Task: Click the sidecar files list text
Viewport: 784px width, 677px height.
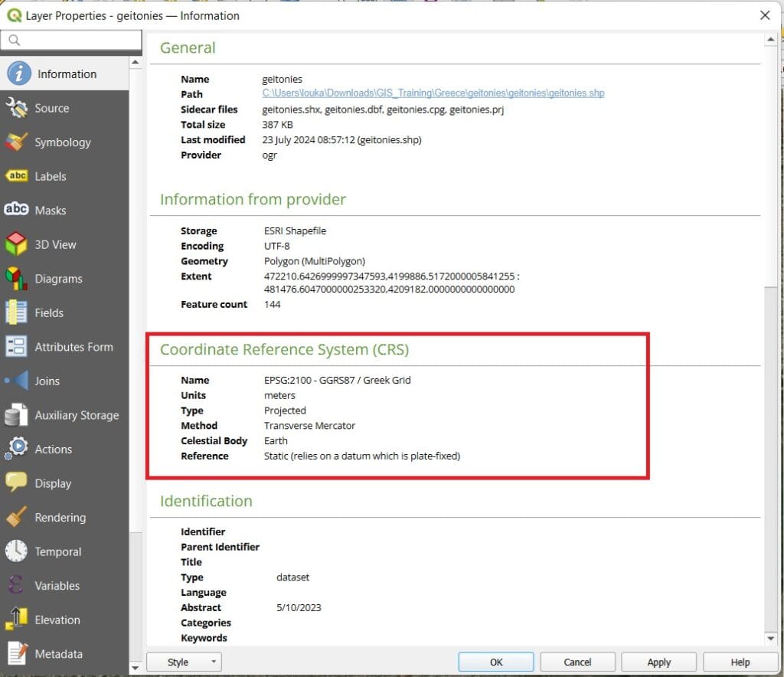Action: pyautogui.click(x=383, y=110)
